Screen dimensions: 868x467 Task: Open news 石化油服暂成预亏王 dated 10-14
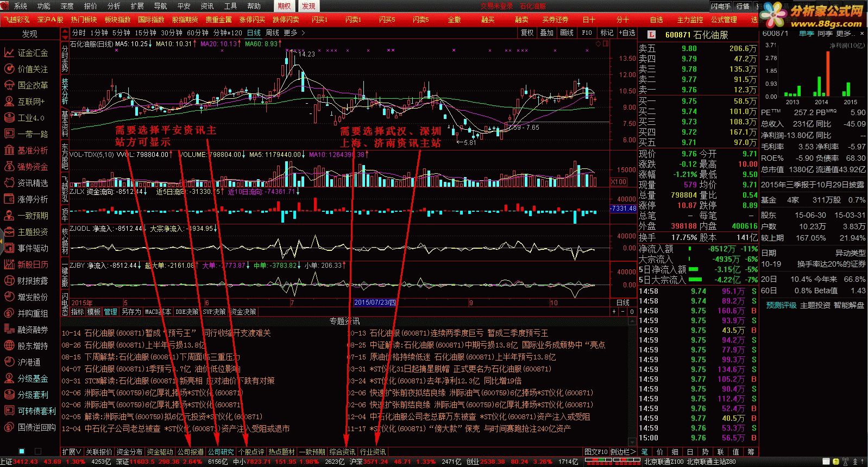[x=166, y=333]
